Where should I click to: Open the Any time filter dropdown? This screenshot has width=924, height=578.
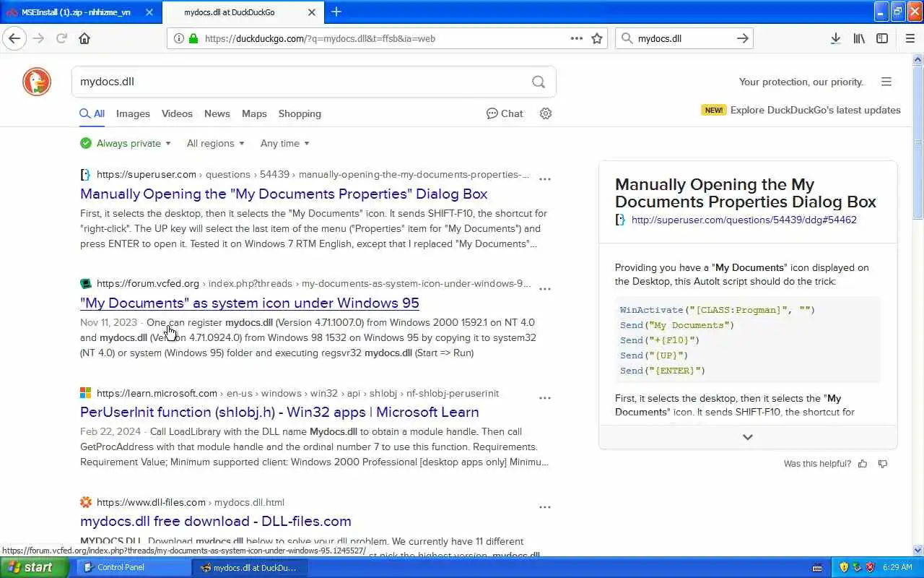pyautogui.click(x=284, y=143)
